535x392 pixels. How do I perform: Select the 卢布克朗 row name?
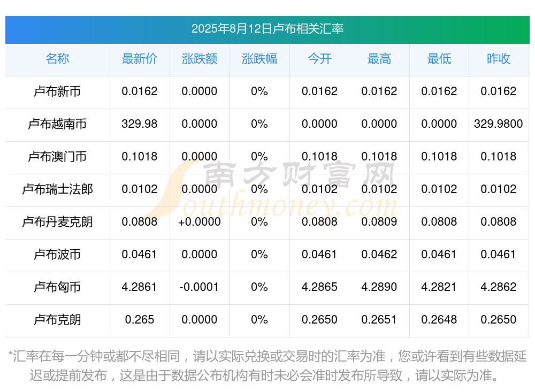coord(57,320)
